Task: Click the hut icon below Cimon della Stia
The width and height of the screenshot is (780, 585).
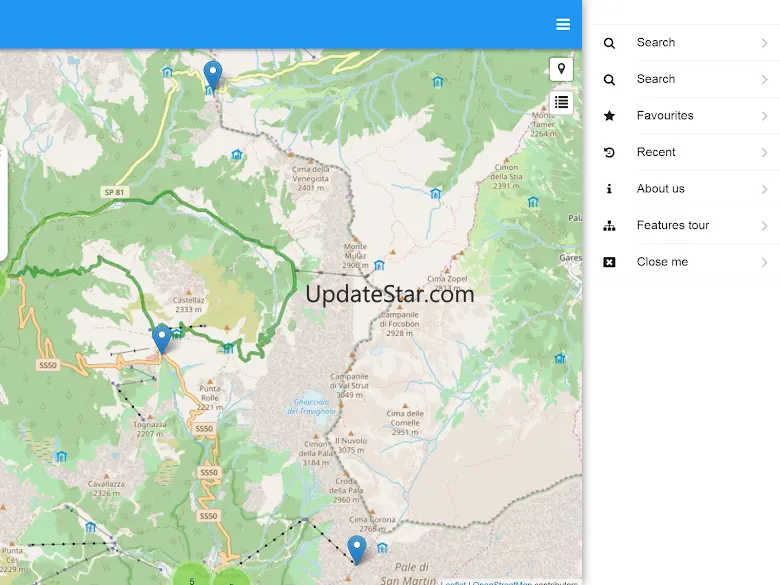Action: (x=533, y=202)
